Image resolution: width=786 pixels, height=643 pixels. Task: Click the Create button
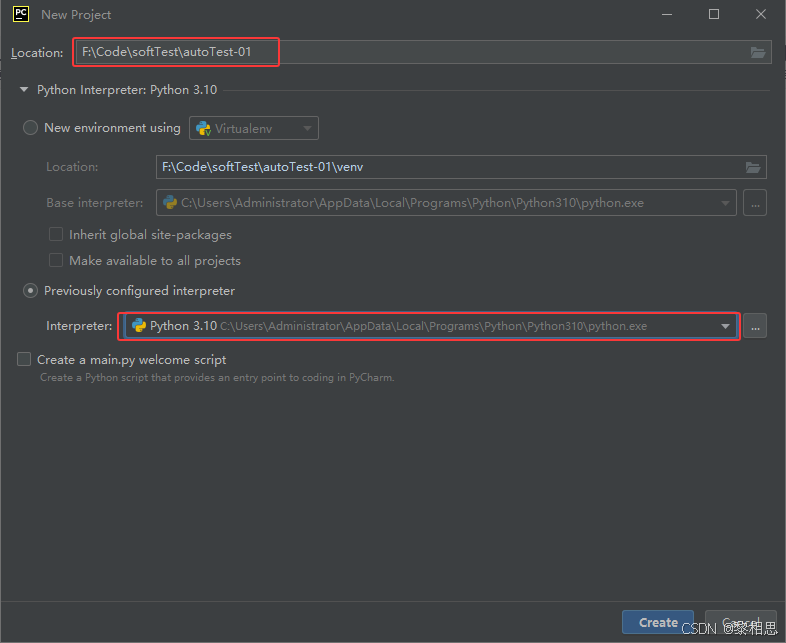click(x=658, y=622)
